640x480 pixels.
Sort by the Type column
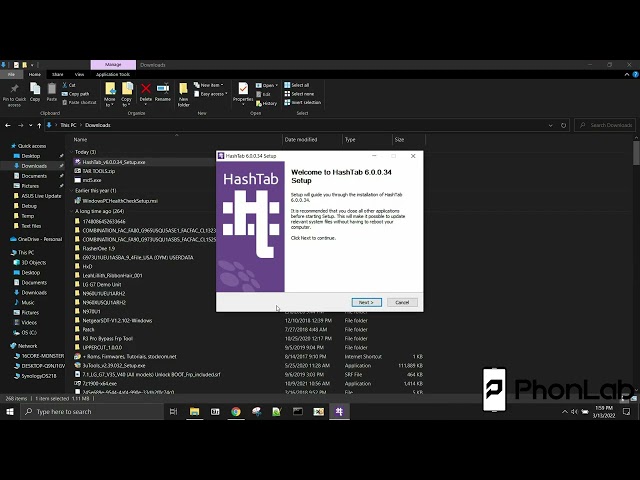[x=367, y=140]
